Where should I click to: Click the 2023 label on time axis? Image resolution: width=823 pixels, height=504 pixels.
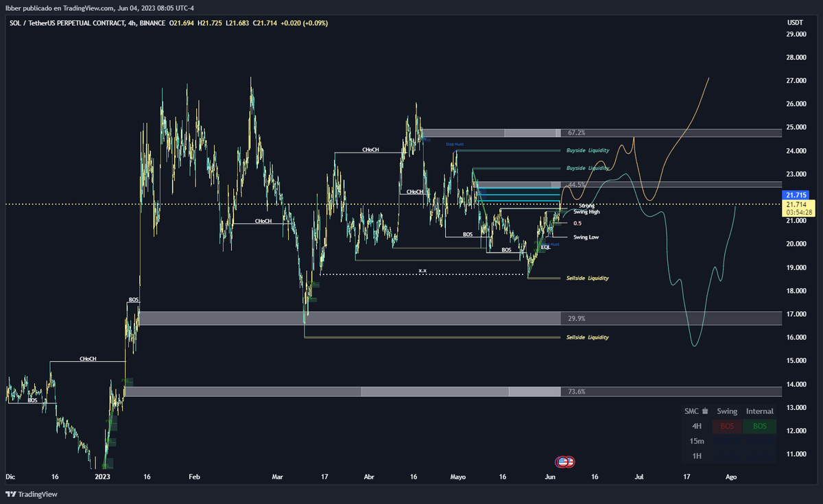click(x=102, y=476)
